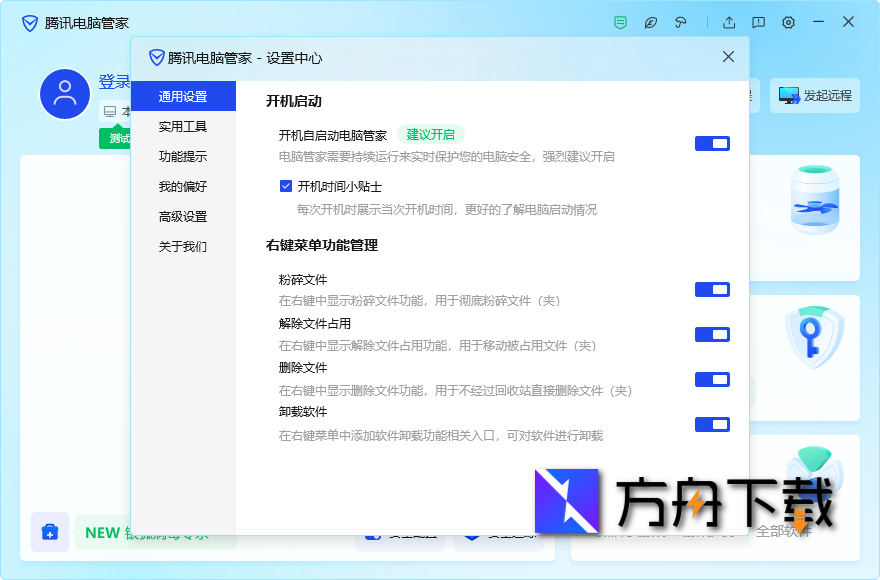Click the blue toolbox icon bottom left
The image size is (880, 580).
[50, 532]
